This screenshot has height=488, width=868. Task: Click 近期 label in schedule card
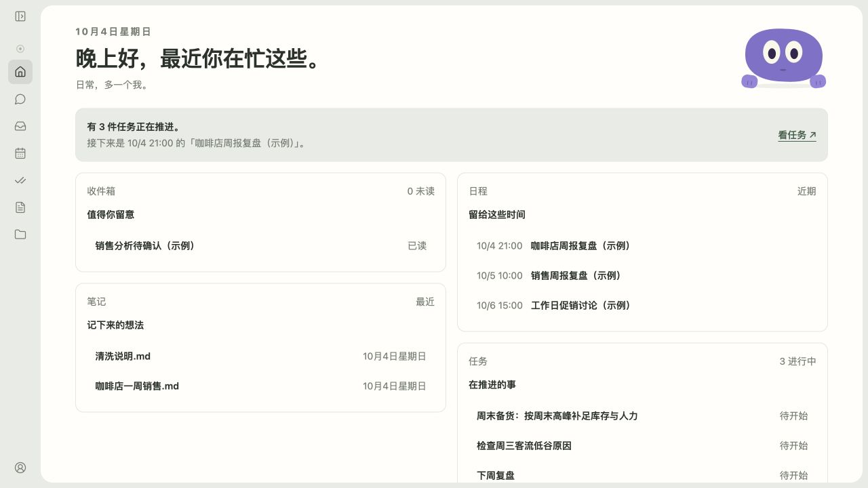point(807,191)
